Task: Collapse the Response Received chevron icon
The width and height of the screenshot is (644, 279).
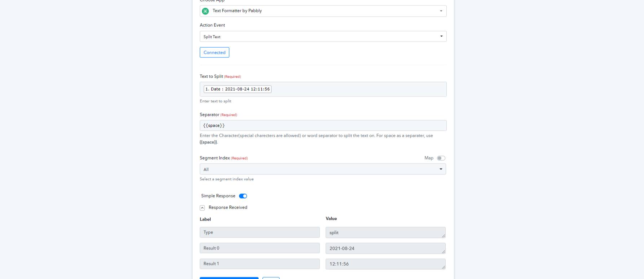Action: (202, 208)
